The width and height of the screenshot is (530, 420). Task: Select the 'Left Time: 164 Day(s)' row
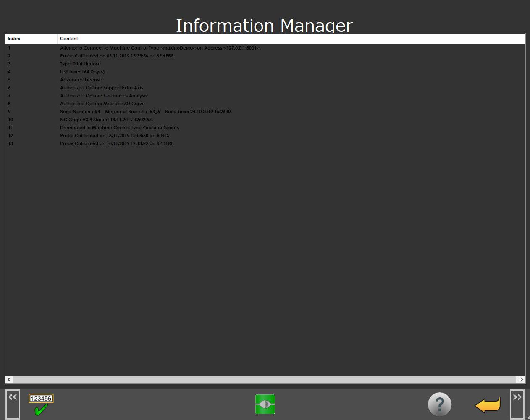point(83,72)
